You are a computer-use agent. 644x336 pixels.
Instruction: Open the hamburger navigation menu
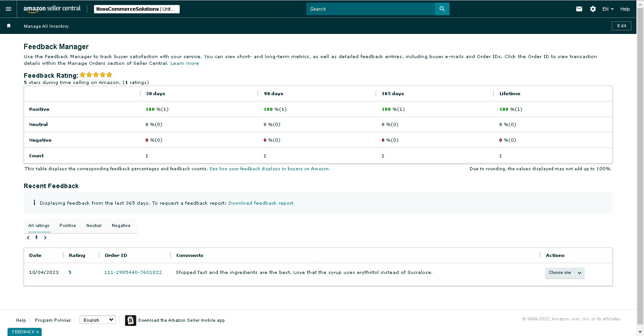8,9
